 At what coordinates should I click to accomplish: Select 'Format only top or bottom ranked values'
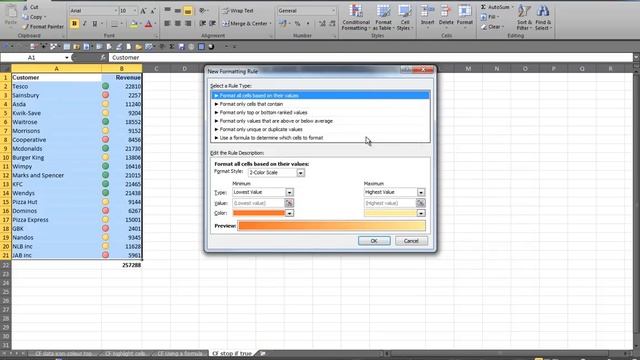click(320, 112)
